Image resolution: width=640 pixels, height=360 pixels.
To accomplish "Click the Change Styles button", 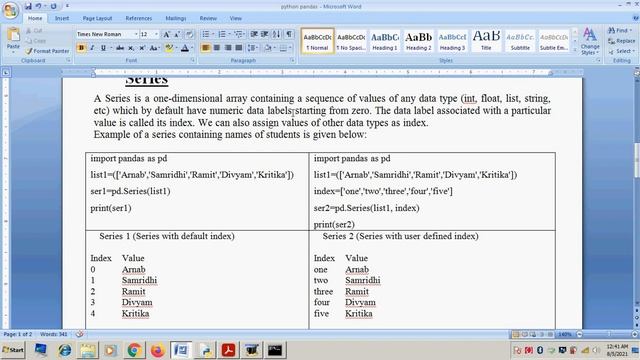I will coord(590,41).
